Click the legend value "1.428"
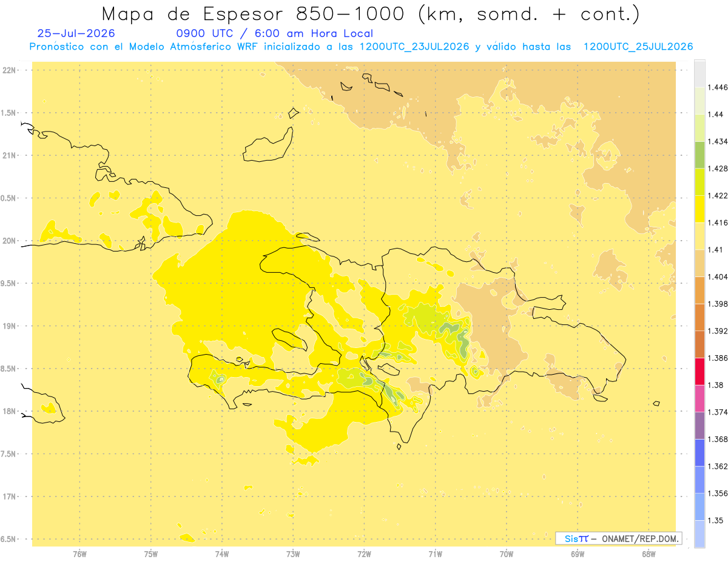The height and width of the screenshot is (562, 728). [718, 169]
